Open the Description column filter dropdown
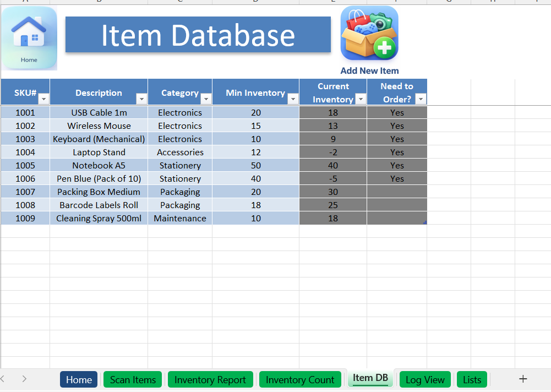Screen dimensions: 551x392 (141, 99)
